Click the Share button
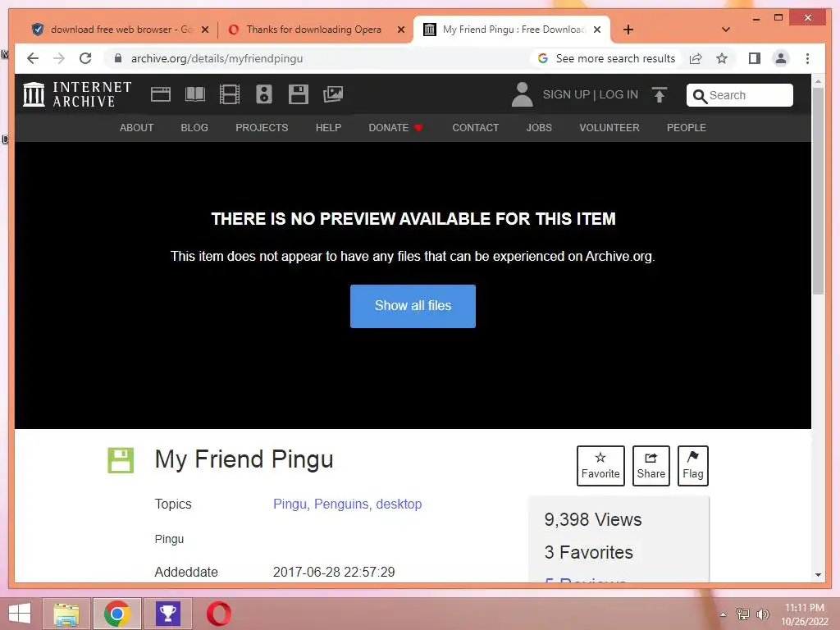Viewport: 840px width, 630px height. [x=651, y=466]
